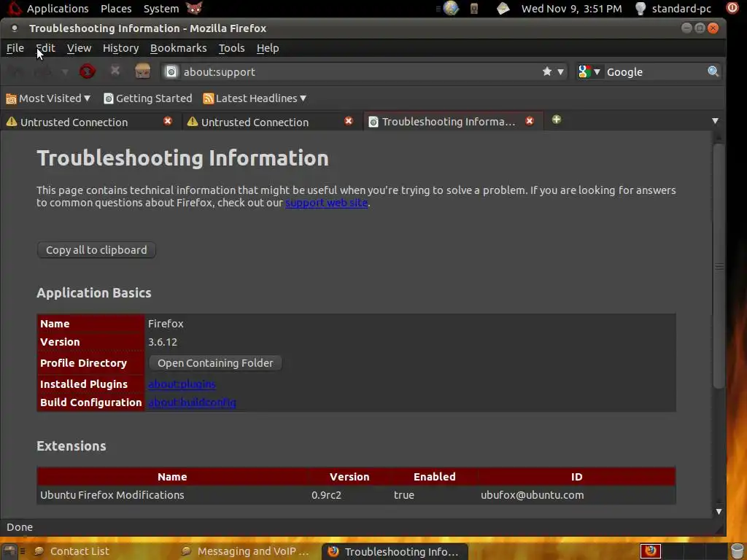Close the second Untrusted Connection tab

(x=349, y=121)
